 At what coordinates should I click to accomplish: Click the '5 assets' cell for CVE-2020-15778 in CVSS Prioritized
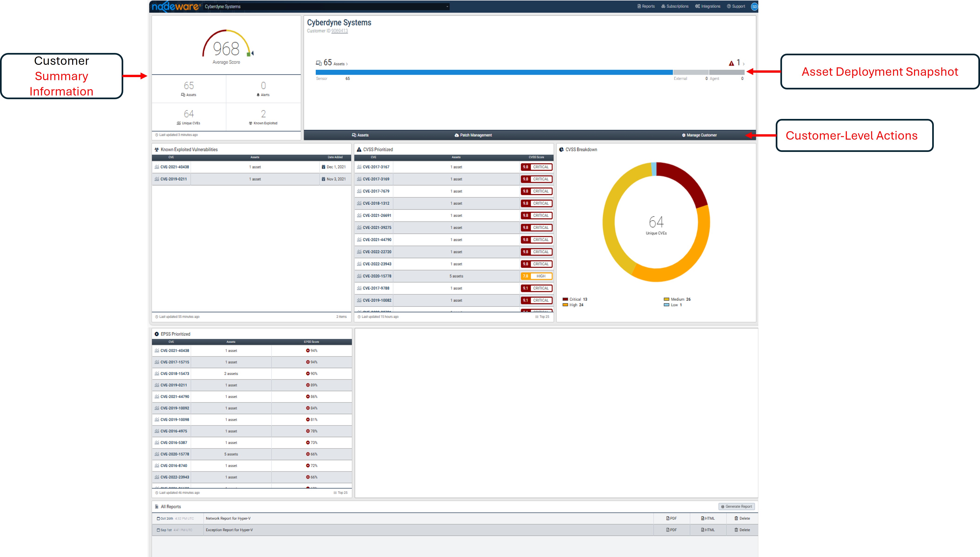coord(456,276)
